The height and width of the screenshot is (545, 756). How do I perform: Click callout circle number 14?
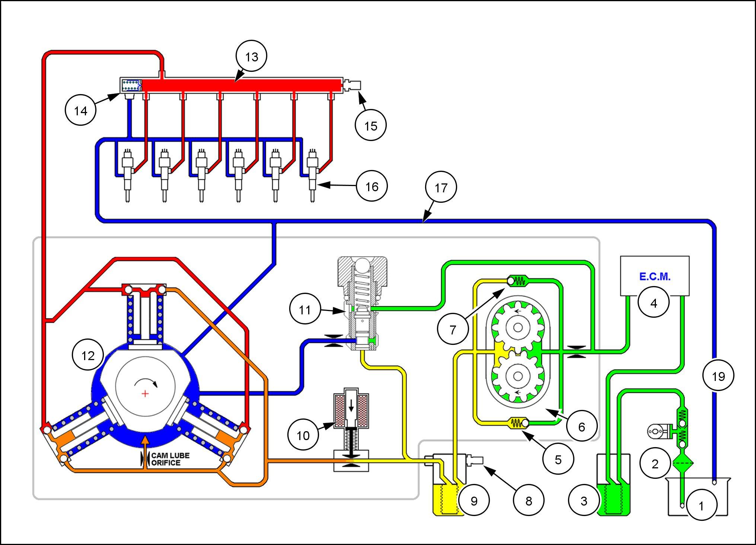click(81, 110)
